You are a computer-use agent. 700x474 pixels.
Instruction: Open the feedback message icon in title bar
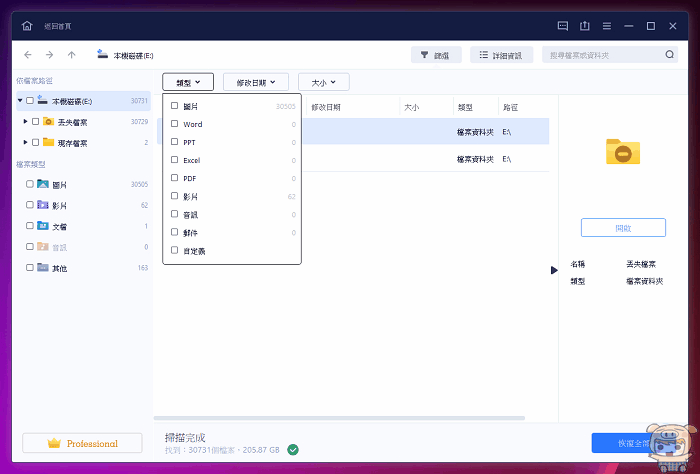click(563, 26)
